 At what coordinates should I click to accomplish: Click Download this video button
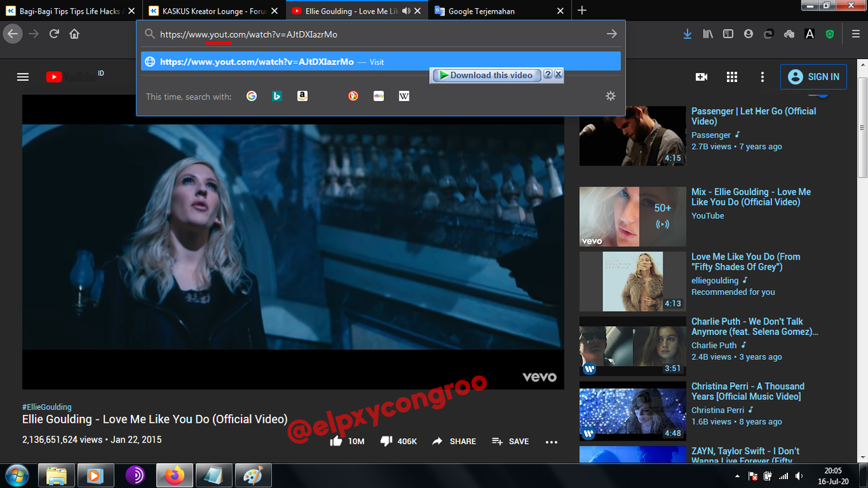[486, 75]
